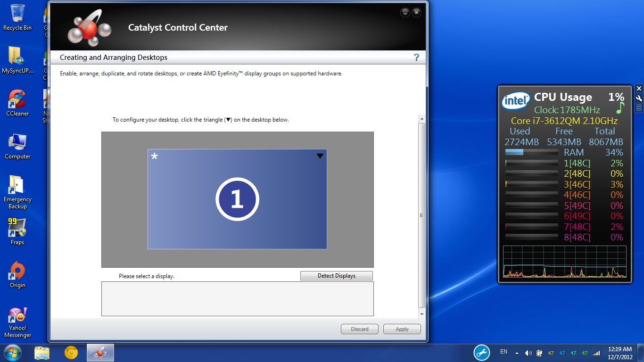
Task: Close the CPU Usage gadget
Action: 639,88
